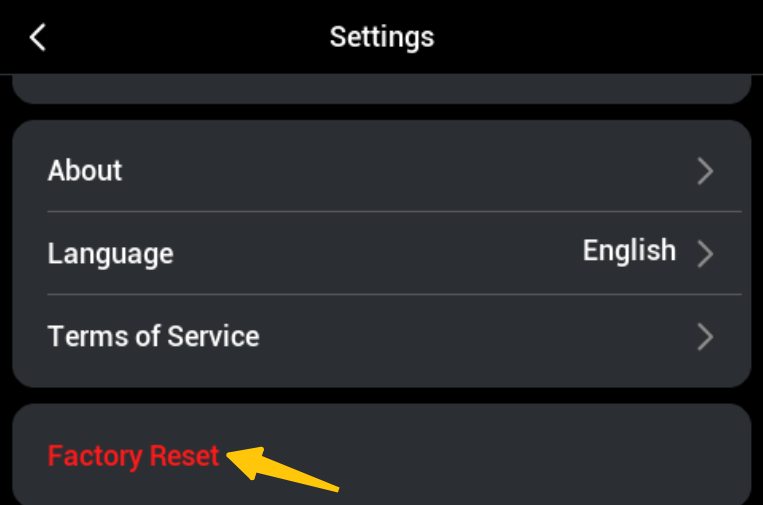The width and height of the screenshot is (763, 505).
Task: Click the chevron in the About row
Action: (x=705, y=171)
